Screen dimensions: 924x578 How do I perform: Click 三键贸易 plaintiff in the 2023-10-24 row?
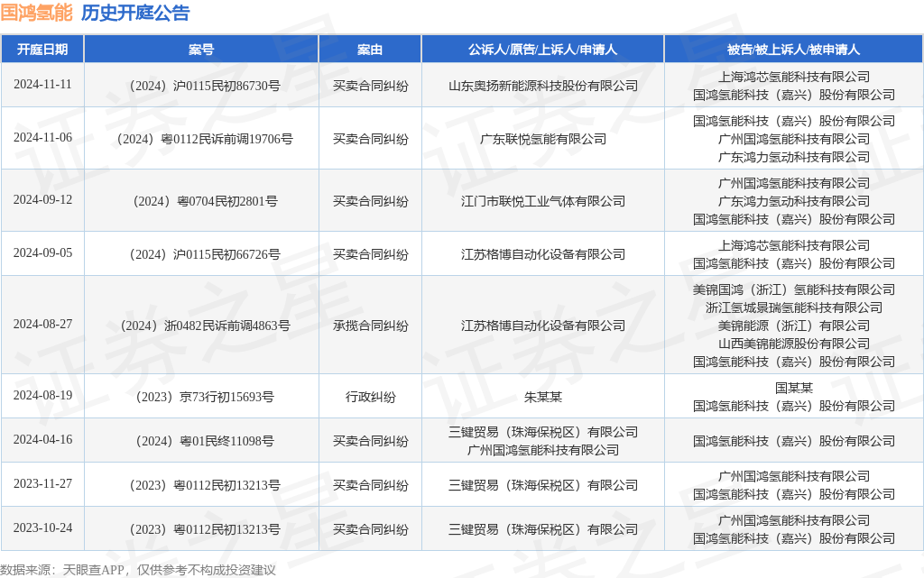point(542,529)
